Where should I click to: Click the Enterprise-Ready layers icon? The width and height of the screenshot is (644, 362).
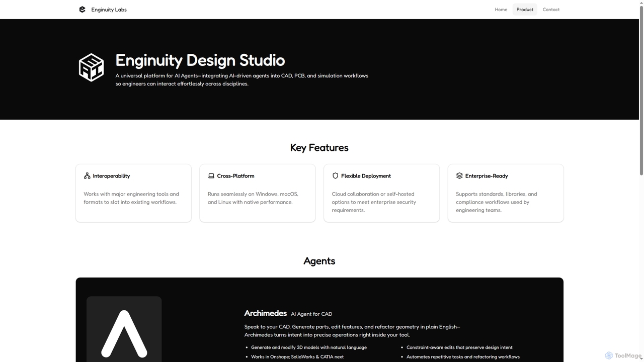(459, 176)
